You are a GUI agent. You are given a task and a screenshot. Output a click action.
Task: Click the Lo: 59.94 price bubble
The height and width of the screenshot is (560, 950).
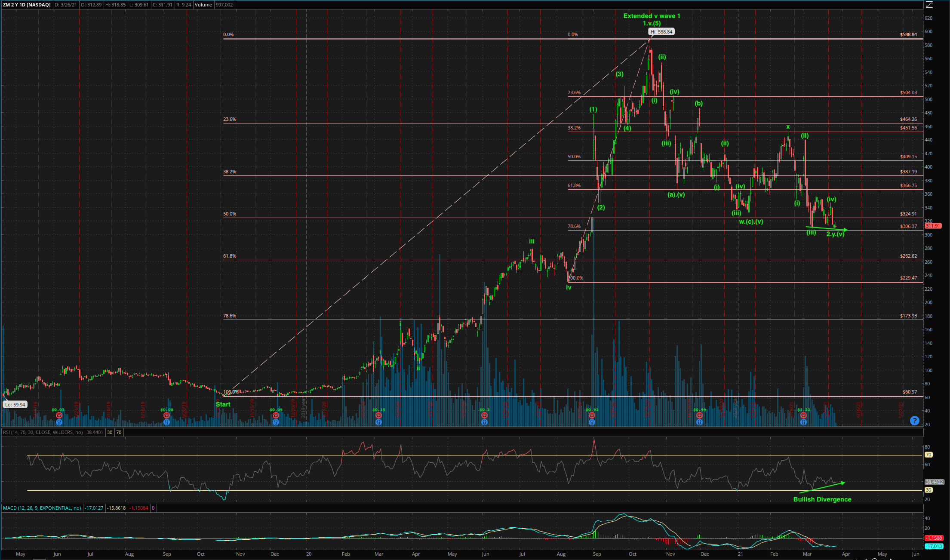pos(15,404)
